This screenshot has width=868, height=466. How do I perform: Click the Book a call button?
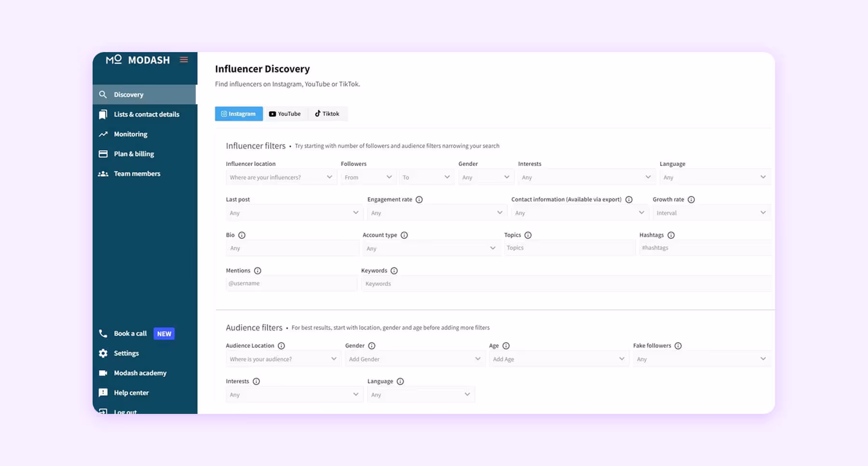(x=130, y=333)
